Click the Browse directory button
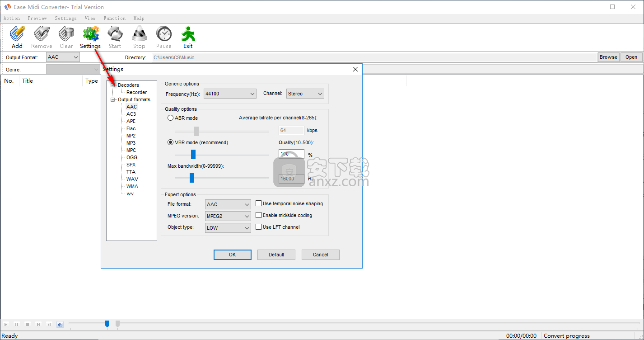The width and height of the screenshot is (644, 340). click(608, 57)
